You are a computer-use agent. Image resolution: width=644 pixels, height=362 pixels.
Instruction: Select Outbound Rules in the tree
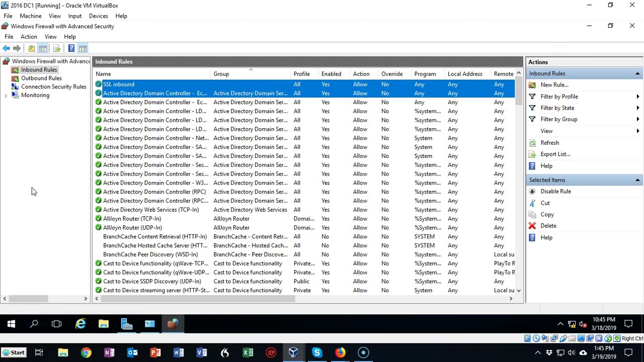pyautogui.click(x=41, y=78)
